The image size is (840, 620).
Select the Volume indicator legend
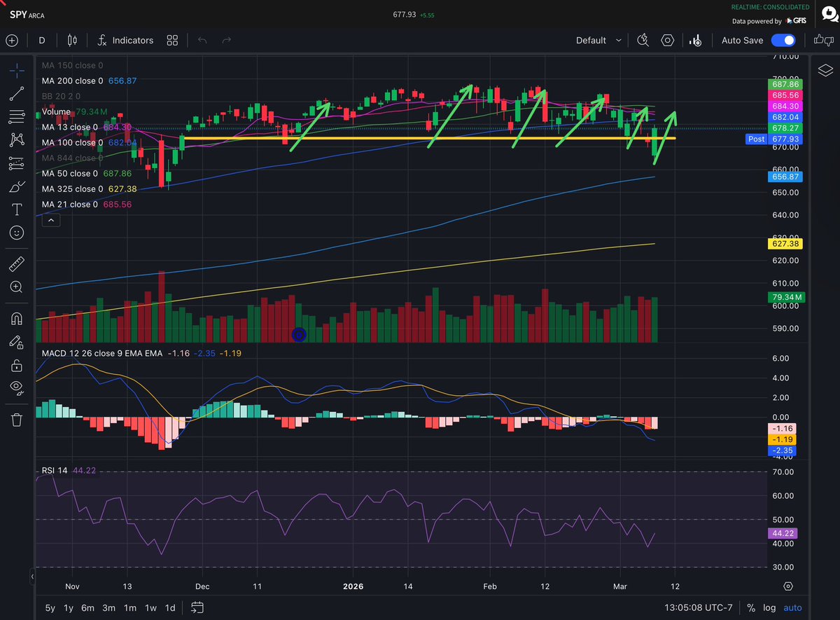[56, 111]
